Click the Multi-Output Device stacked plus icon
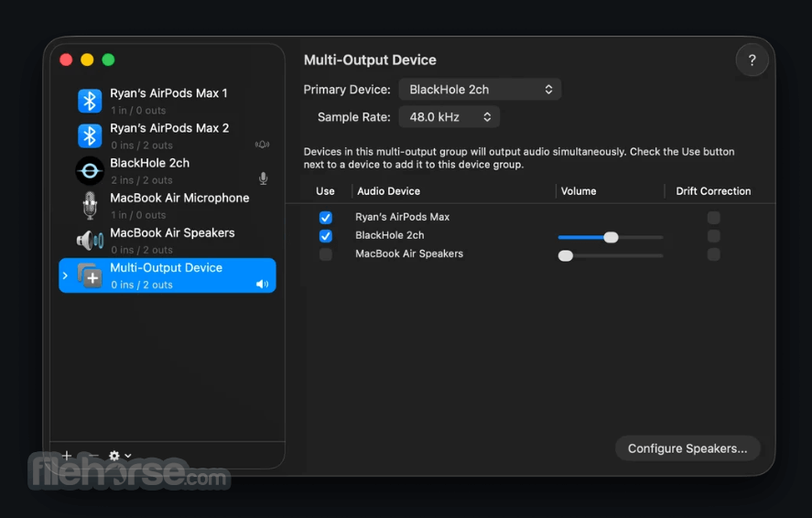The width and height of the screenshot is (812, 518). point(90,275)
